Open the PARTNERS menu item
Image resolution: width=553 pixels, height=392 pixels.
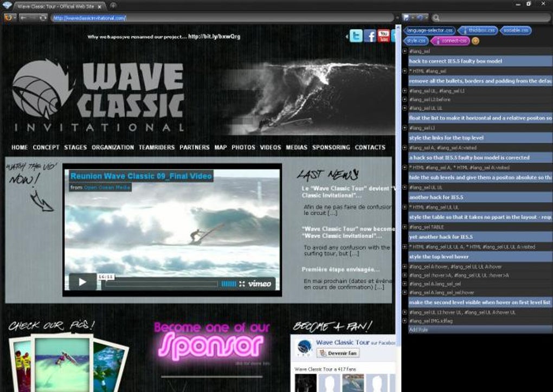[194, 147]
